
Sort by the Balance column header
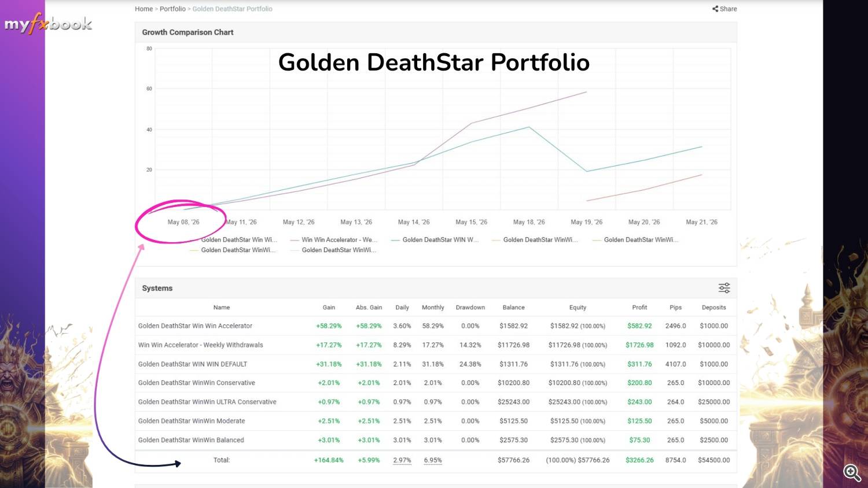coord(513,308)
